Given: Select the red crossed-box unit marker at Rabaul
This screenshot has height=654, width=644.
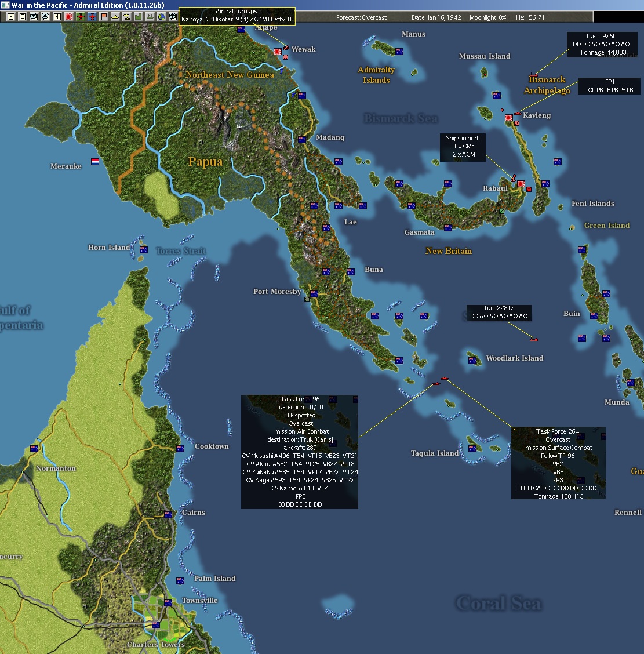Looking at the screenshot, I should [529, 190].
